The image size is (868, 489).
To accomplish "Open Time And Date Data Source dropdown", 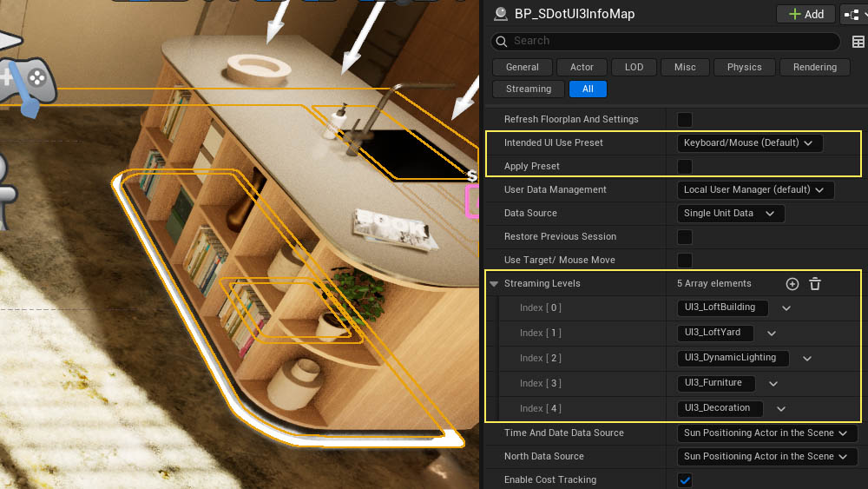I will point(767,433).
